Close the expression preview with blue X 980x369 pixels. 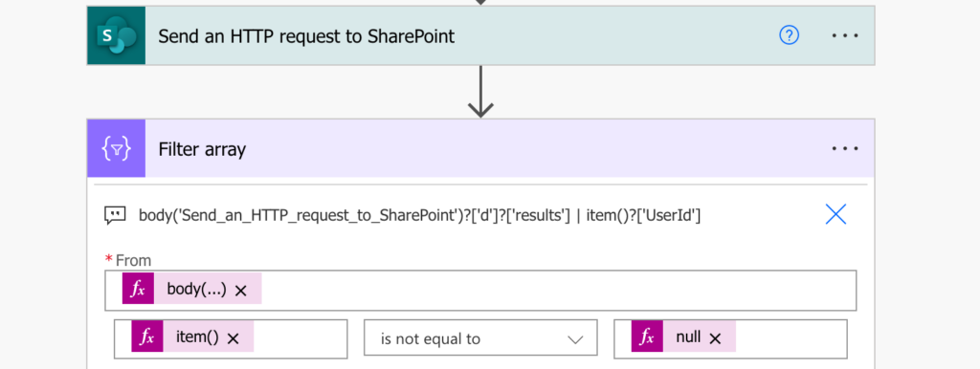point(835,214)
